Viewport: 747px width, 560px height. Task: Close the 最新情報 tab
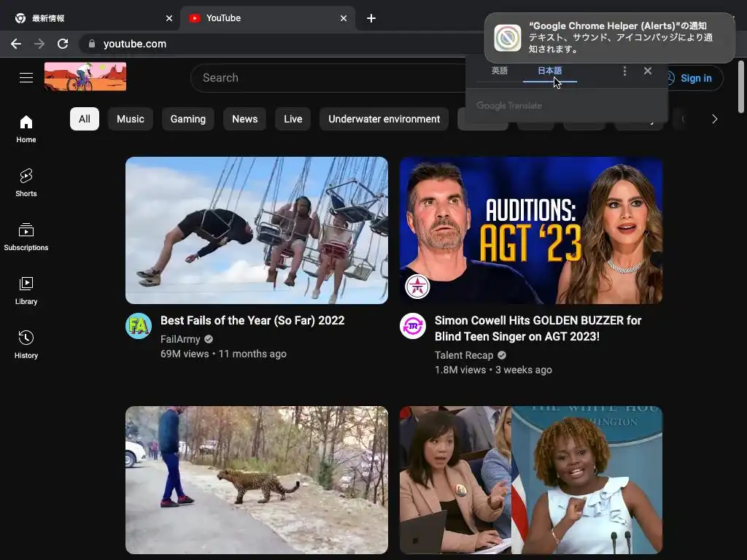[169, 18]
